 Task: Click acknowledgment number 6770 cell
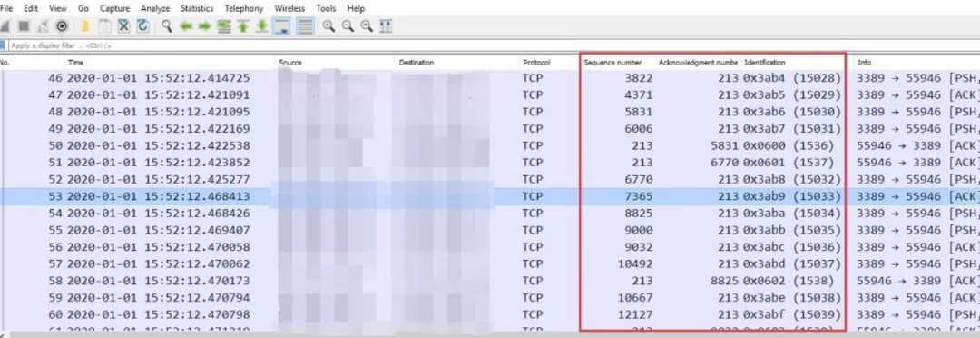[x=723, y=163]
